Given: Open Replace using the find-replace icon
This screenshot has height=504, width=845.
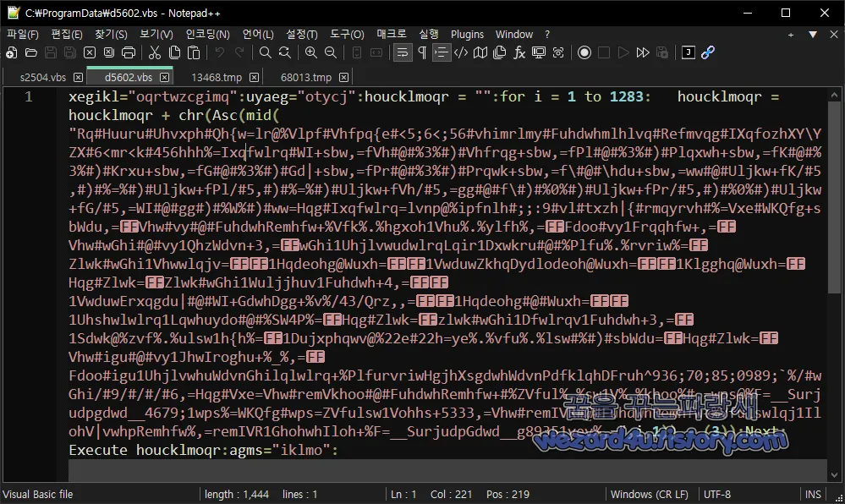Looking at the screenshot, I should coord(284,52).
